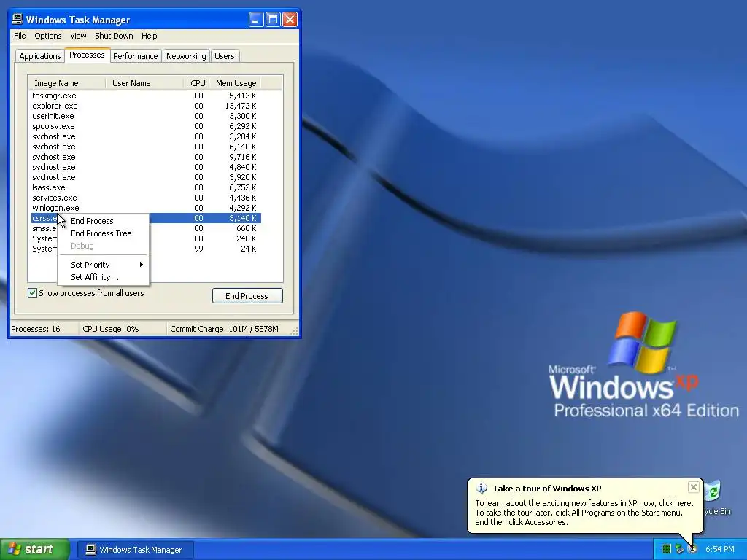Open the start menu

click(35, 549)
